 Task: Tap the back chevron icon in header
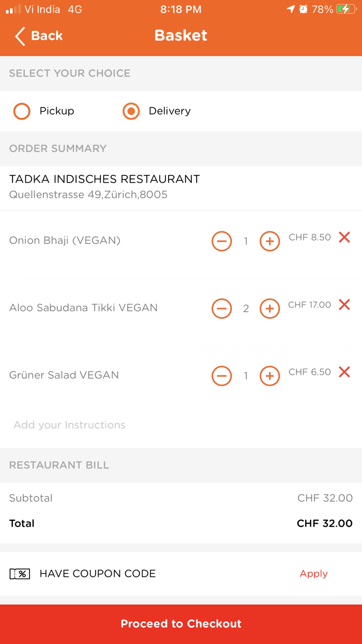click(19, 36)
